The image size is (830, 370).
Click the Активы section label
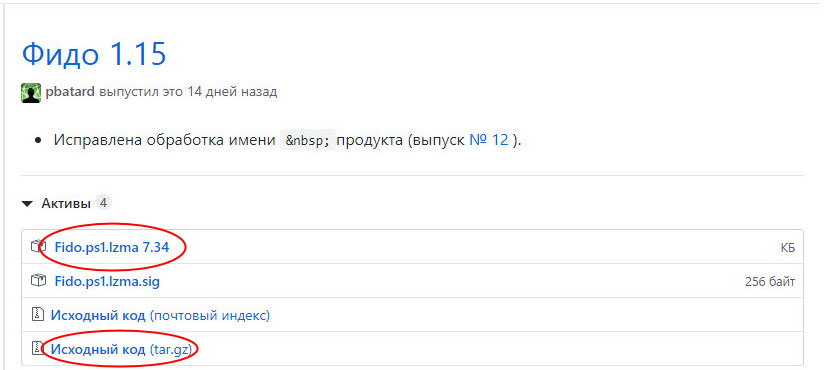click(x=66, y=203)
